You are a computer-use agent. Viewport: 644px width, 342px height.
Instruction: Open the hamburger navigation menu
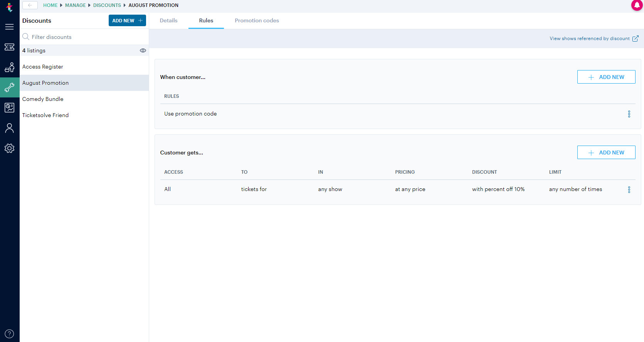coord(9,27)
